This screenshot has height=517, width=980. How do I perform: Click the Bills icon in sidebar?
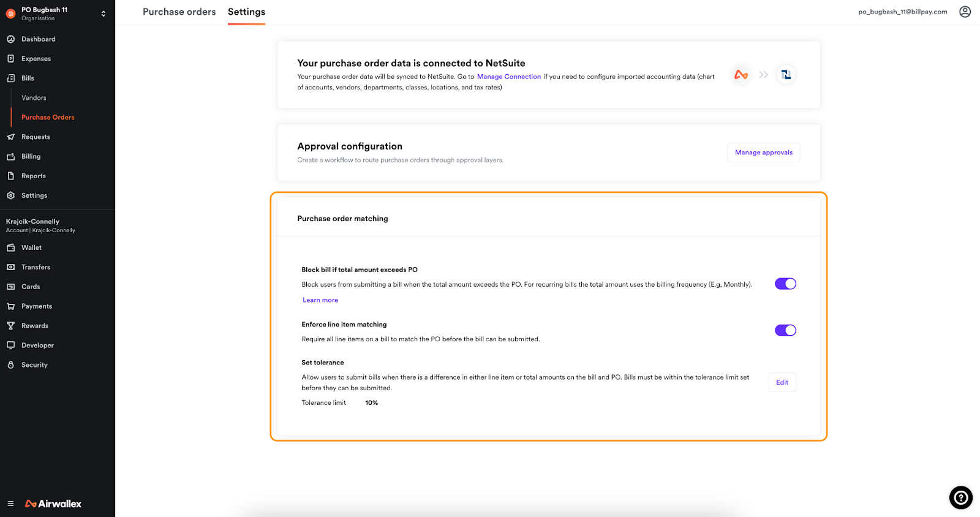[10, 78]
